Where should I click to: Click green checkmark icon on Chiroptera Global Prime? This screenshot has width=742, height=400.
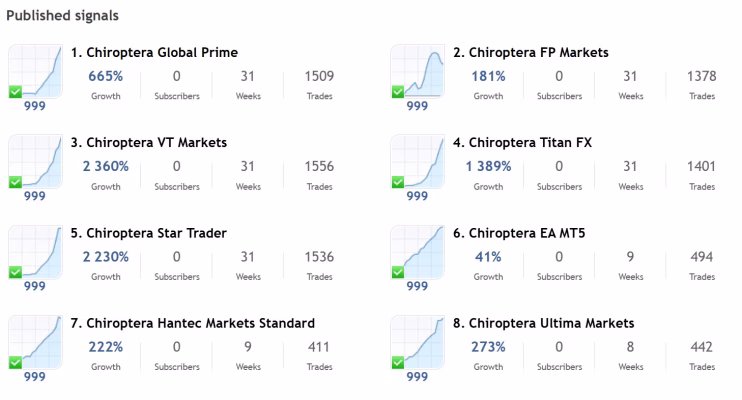16,91
